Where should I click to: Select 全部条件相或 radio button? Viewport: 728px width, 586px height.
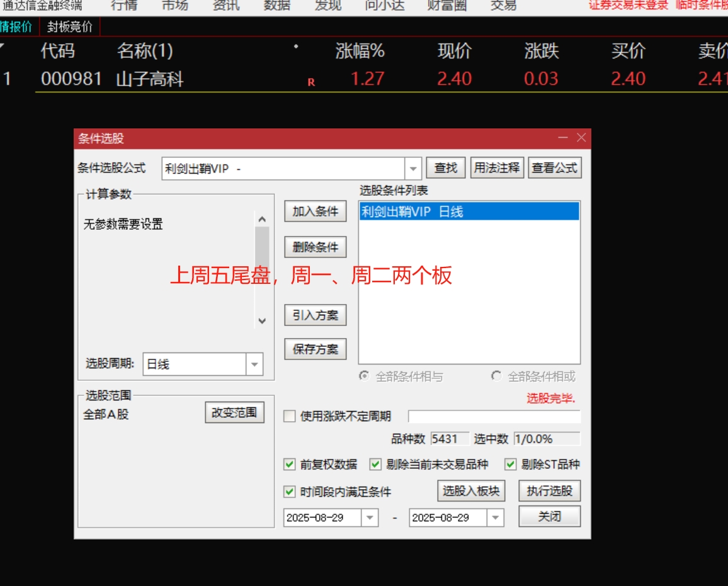pos(496,376)
